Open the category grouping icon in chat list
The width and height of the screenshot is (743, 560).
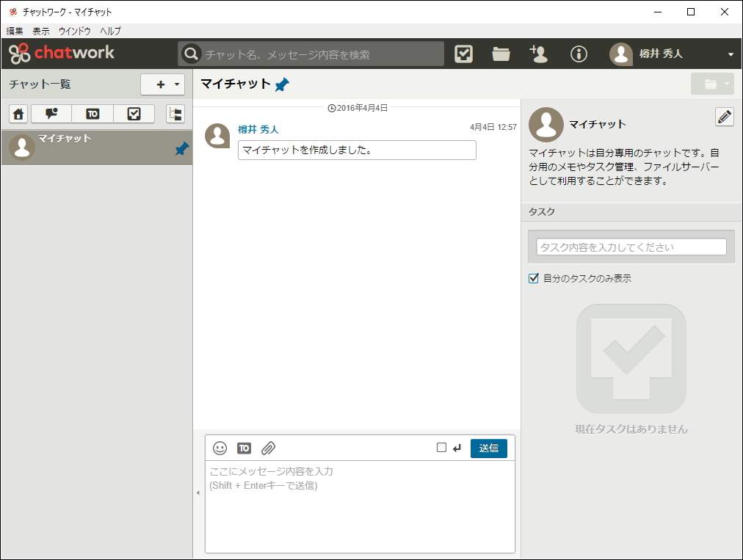174,114
